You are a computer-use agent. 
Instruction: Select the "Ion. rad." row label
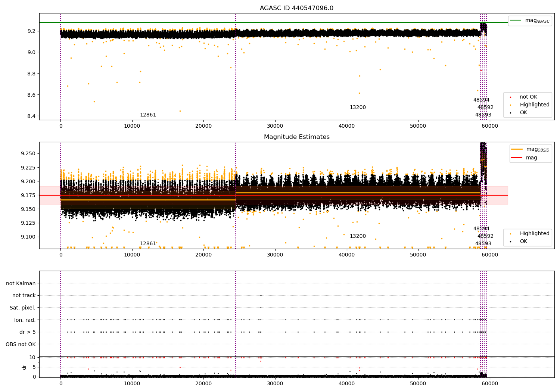(x=25, y=320)
